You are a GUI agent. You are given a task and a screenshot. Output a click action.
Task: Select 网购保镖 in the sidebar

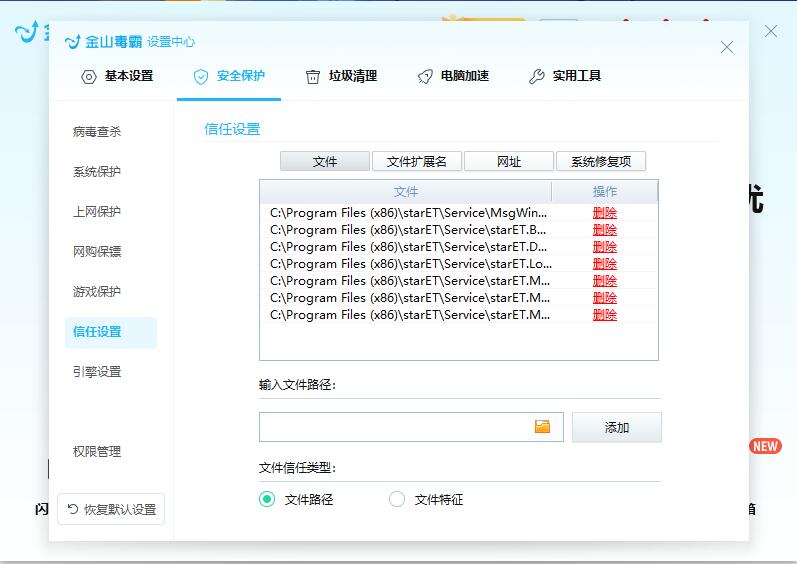pyautogui.click(x=97, y=252)
